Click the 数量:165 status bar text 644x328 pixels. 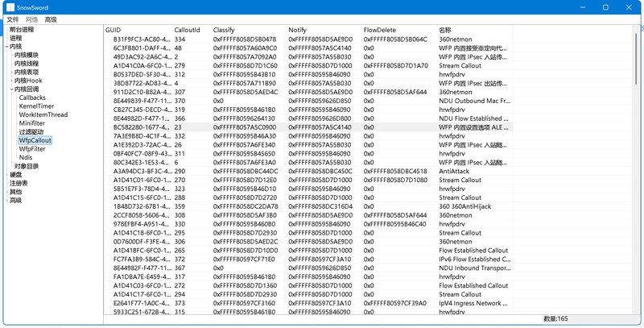[x=556, y=319]
